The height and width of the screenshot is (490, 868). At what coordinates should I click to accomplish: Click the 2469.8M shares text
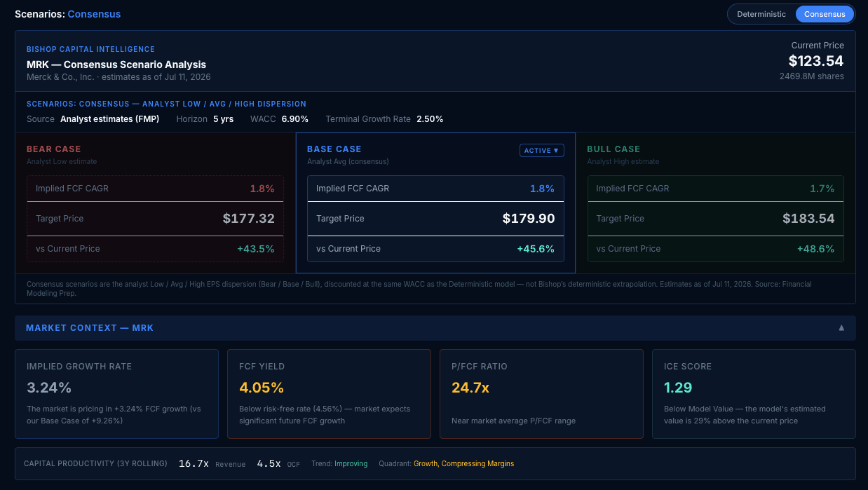click(812, 76)
